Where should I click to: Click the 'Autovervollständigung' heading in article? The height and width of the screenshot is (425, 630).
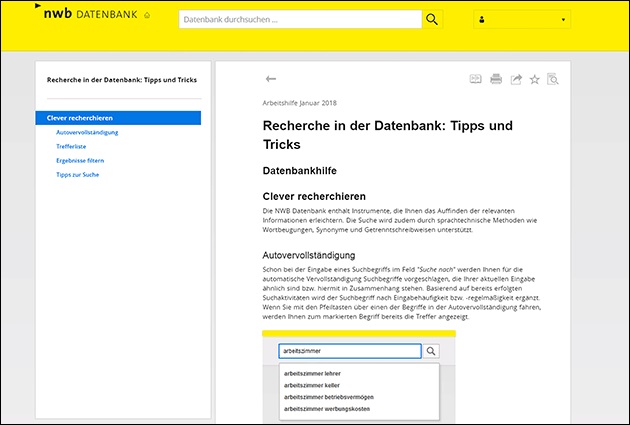coord(309,255)
